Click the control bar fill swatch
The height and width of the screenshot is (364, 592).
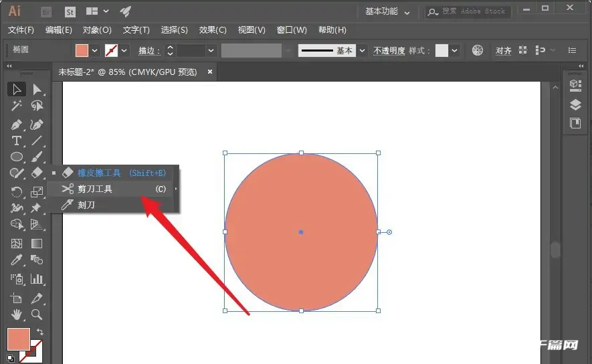click(82, 51)
